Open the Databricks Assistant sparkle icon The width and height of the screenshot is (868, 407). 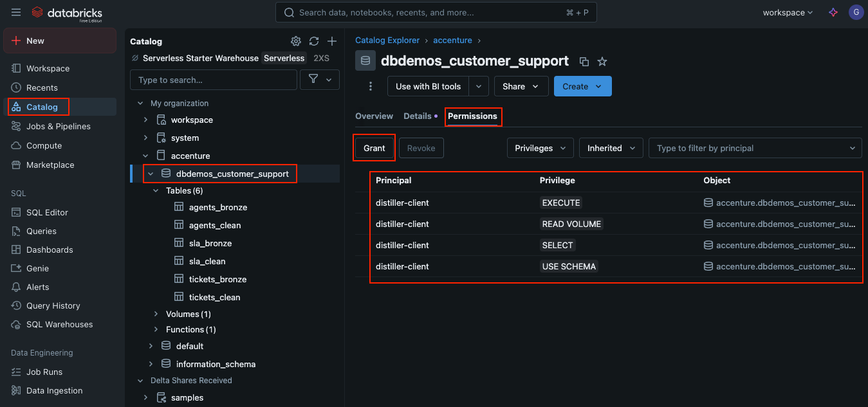833,13
